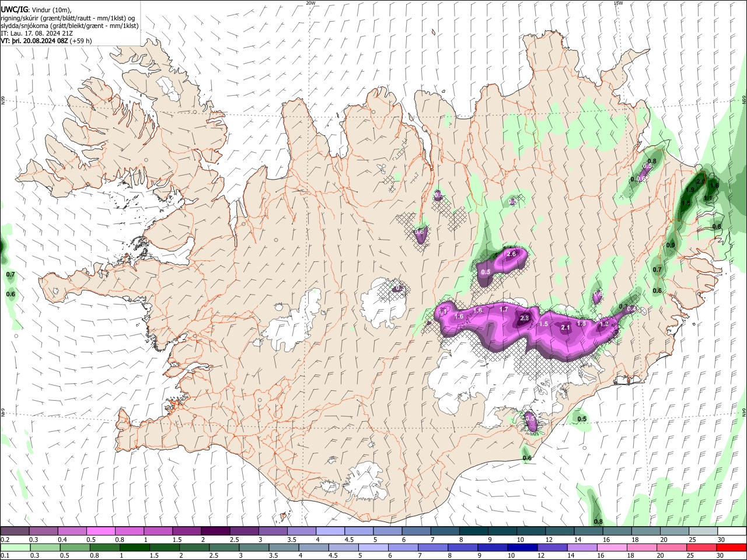747x560 pixels.
Task: Click the 'rigning/skúrir' legend description line
Action: [x=68, y=18]
